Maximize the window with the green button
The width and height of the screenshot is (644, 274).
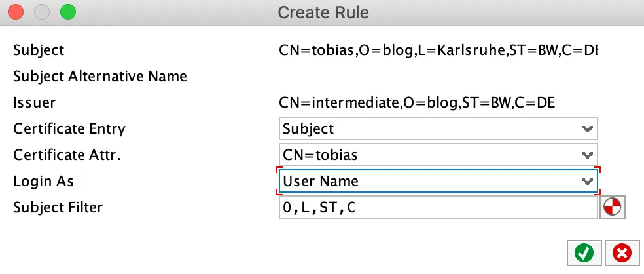[x=67, y=12]
